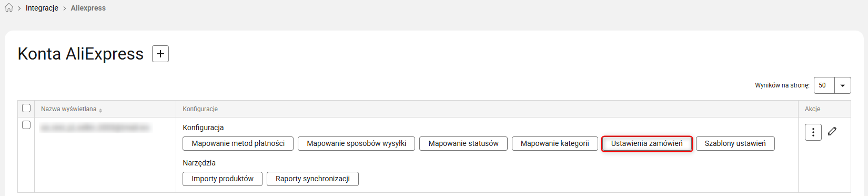This screenshot has width=868, height=196.
Task: Open Mapowanie sposobów wysyłki
Action: point(357,143)
